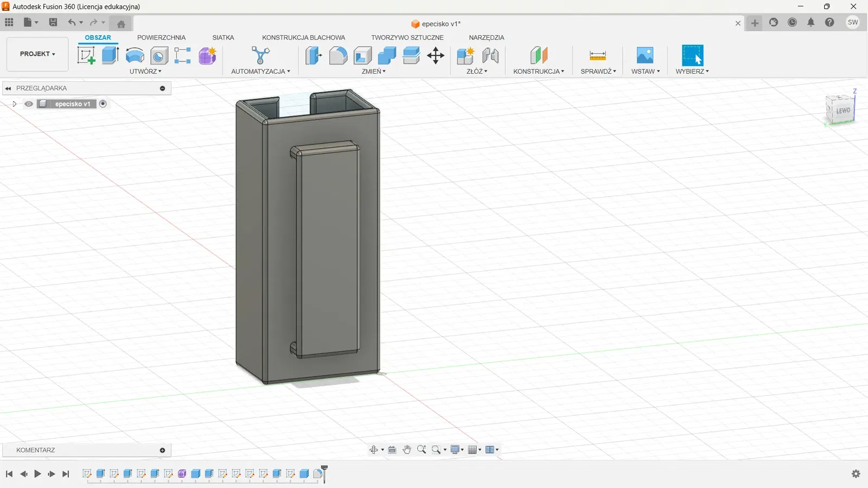This screenshot has width=868, height=488.
Task: Expand the KOMENTARZ panel
Action: tap(162, 450)
